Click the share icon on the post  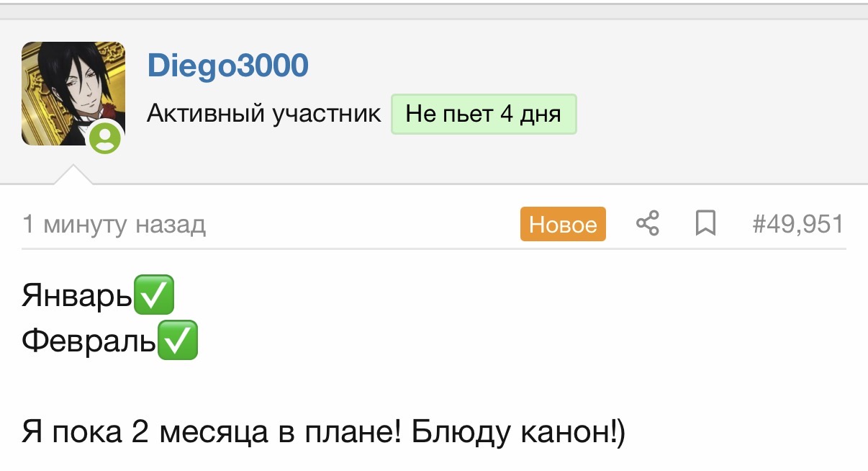coord(648,224)
